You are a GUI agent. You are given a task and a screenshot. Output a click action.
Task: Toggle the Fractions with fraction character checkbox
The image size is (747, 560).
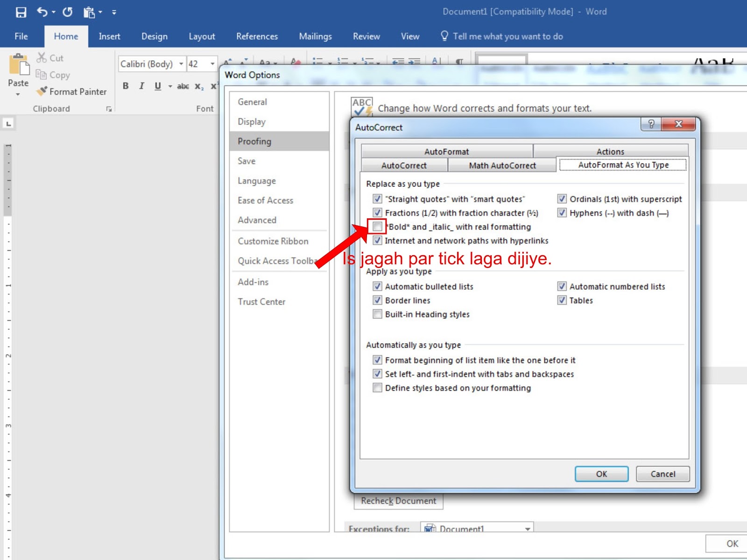377,213
